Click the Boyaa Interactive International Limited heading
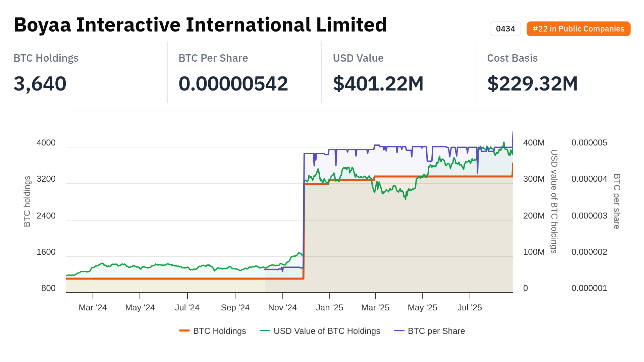644x362 pixels. 200,25
